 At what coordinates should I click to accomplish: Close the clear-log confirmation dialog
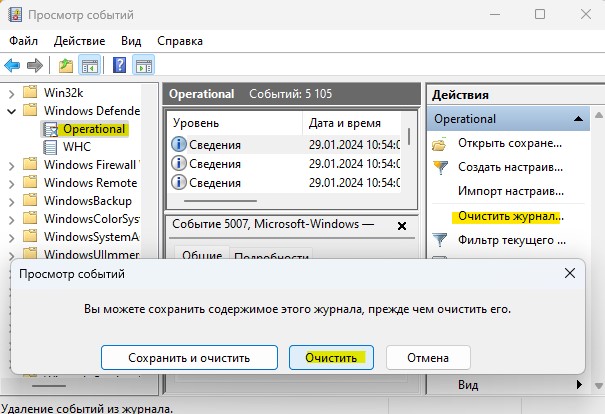point(570,273)
